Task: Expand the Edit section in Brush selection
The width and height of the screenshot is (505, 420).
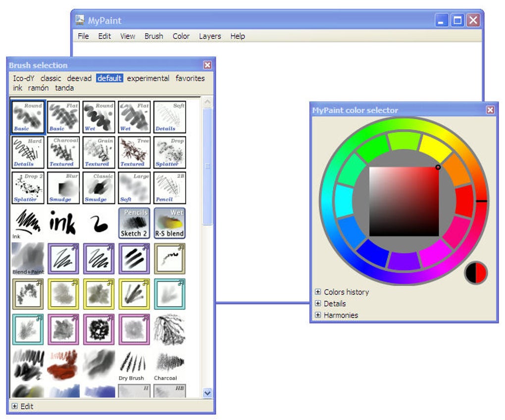Action: (15, 406)
